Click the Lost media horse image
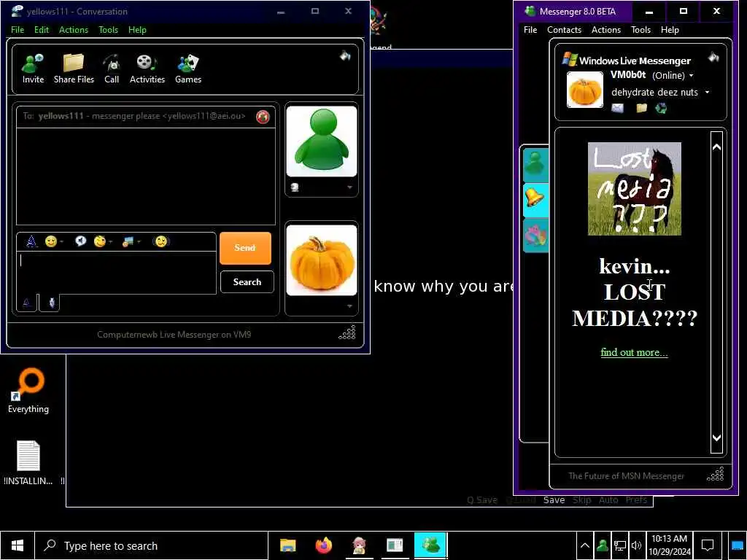 click(634, 189)
